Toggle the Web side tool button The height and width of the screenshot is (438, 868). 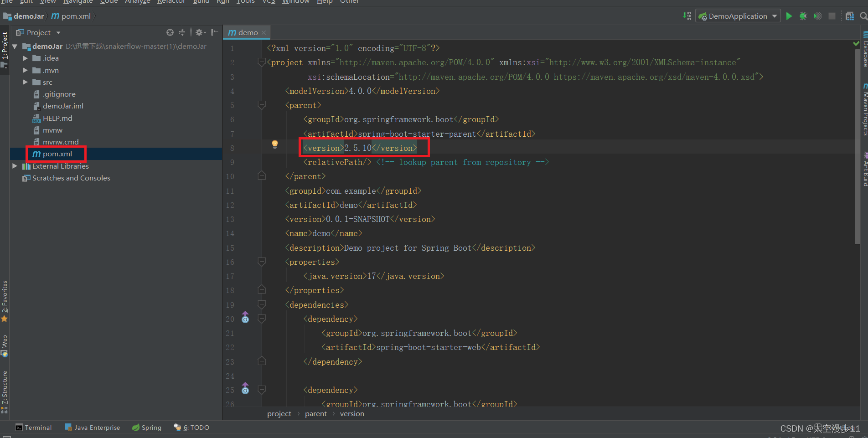click(5, 346)
